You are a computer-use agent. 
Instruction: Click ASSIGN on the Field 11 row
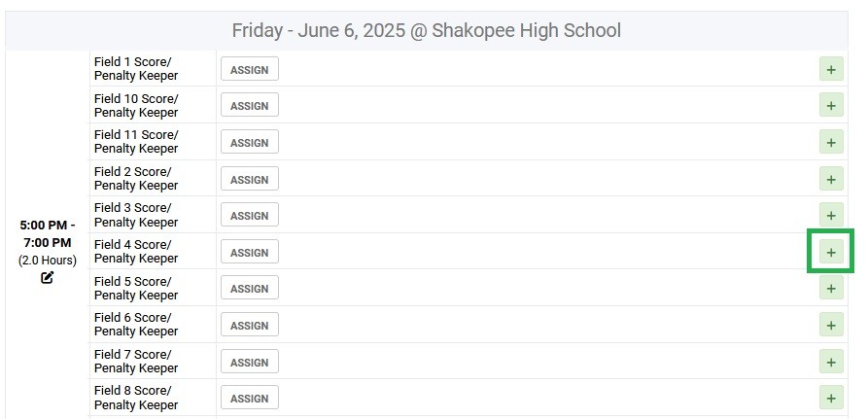coord(250,142)
